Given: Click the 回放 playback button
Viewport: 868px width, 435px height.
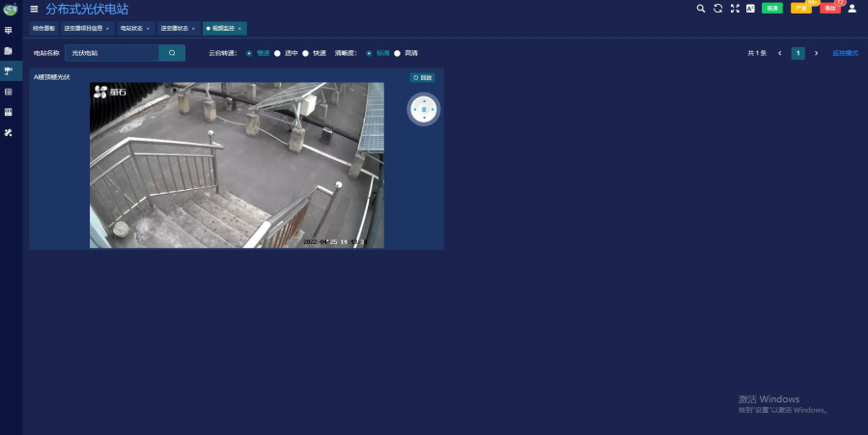Looking at the screenshot, I should point(422,78).
